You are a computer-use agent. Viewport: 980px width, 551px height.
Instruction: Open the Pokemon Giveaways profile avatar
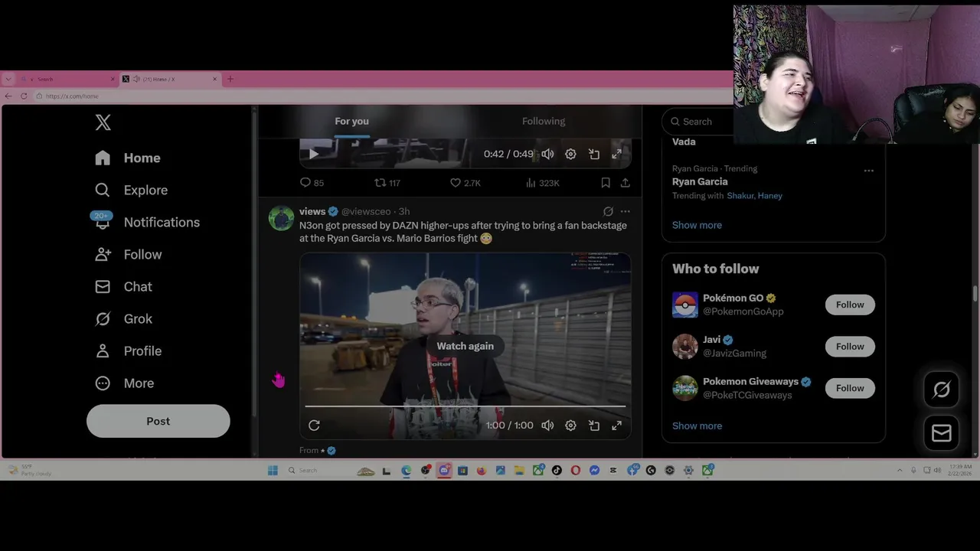(685, 388)
